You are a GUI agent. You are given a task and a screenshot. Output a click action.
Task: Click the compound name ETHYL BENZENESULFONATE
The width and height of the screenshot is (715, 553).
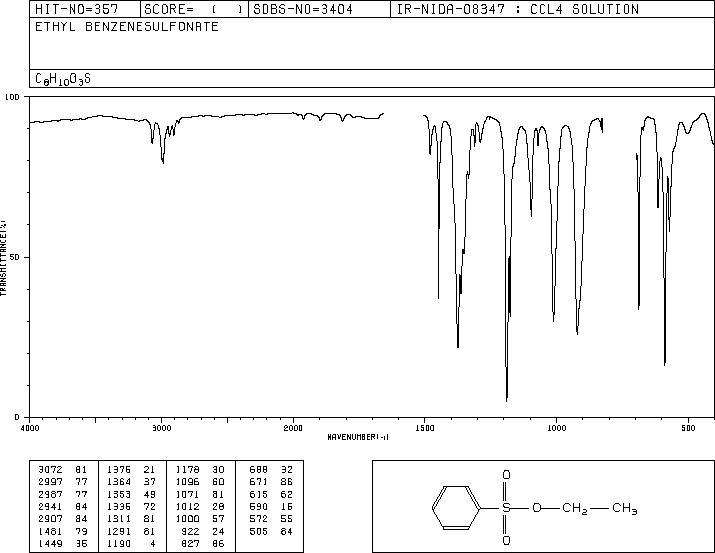127,26
